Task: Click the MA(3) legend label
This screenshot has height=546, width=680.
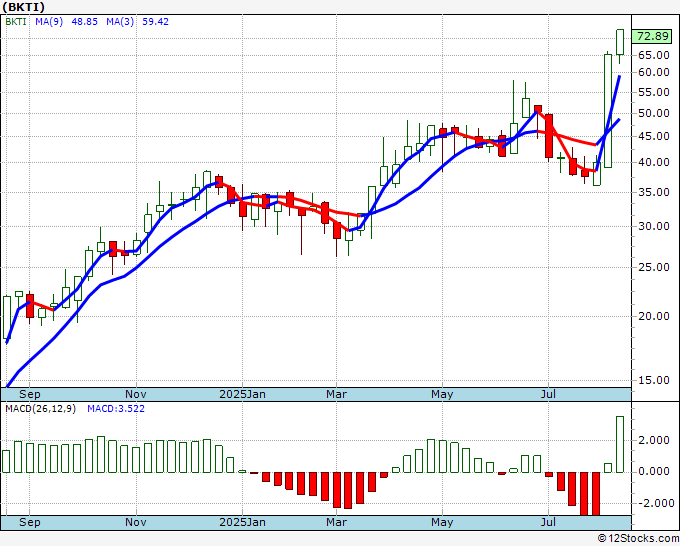Action: [x=120, y=22]
